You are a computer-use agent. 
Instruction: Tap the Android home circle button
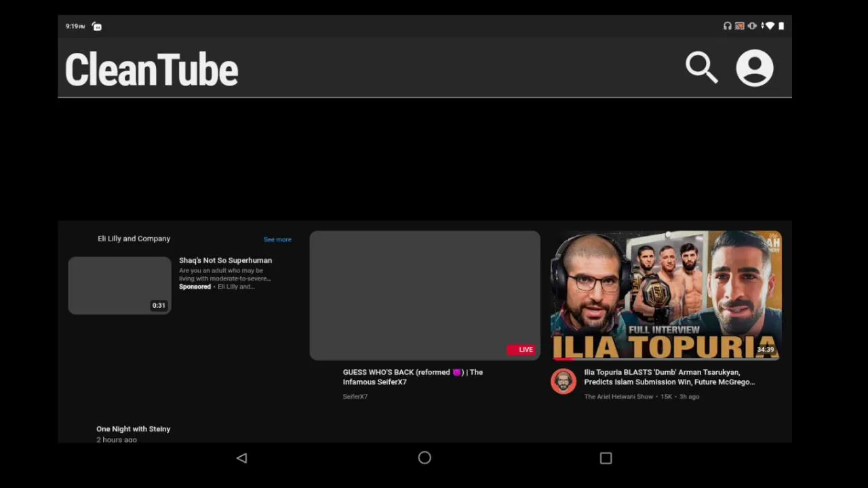click(425, 458)
